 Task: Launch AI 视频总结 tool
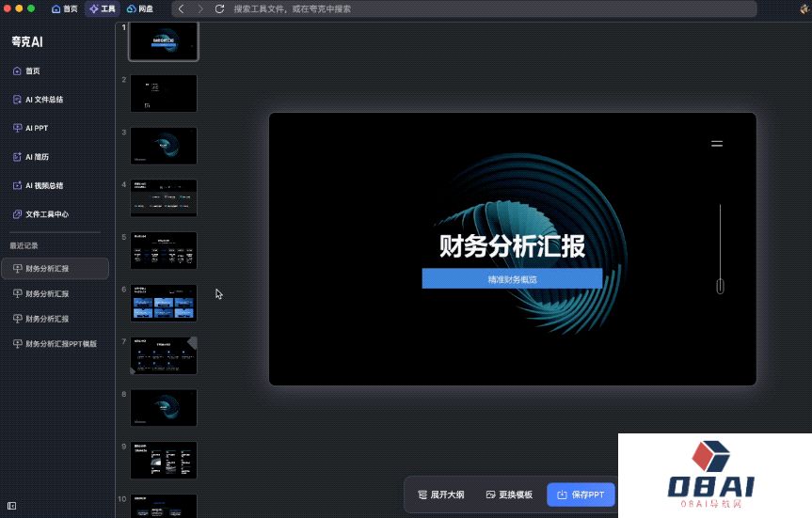tap(46, 185)
